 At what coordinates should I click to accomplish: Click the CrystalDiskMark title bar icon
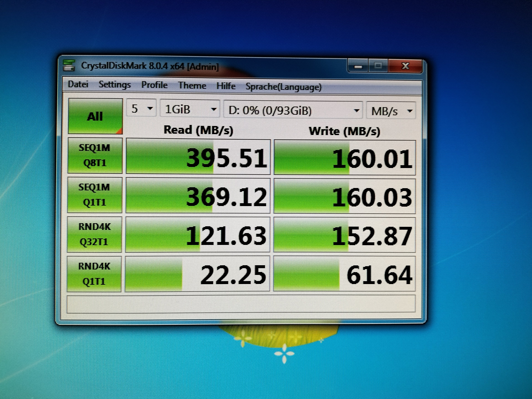69,66
